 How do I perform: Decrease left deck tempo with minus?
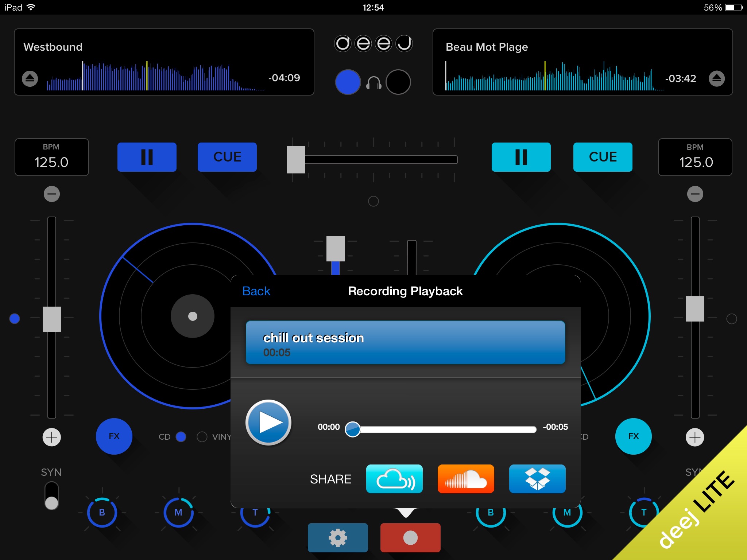[52, 194]
